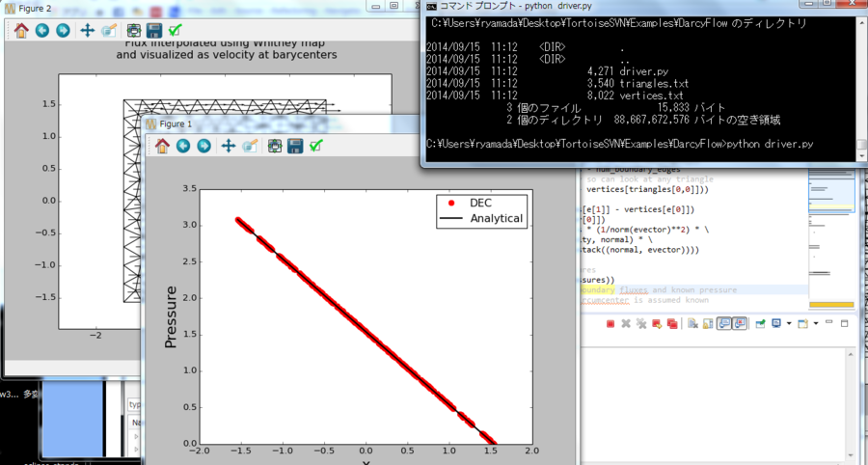Go back to previous view in Figure 2
Viewport: 868px width, 465px height.
click(42, 30)
